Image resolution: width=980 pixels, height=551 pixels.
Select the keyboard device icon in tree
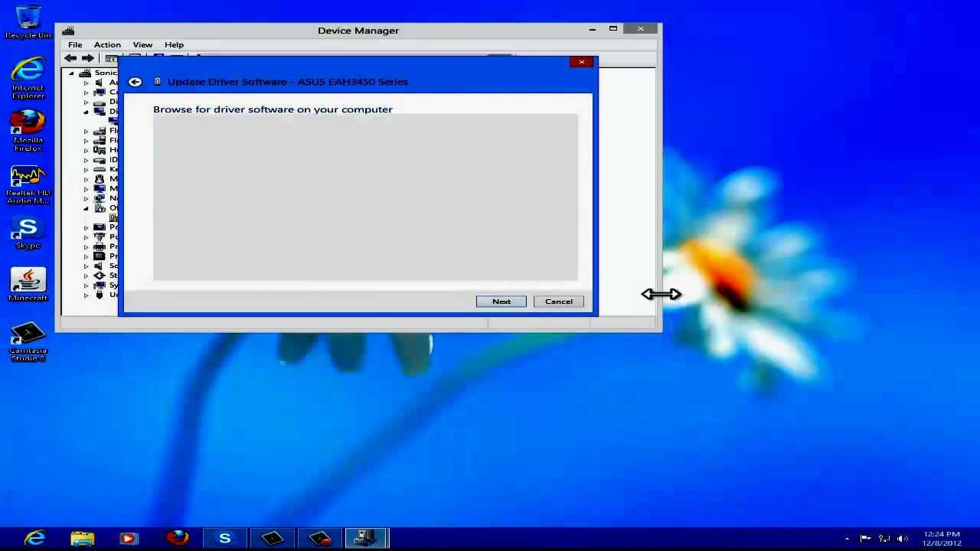tap(100, 169)
